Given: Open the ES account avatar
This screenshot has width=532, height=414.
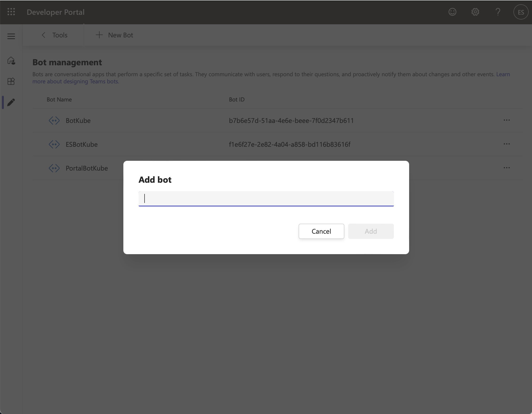Looking at the screenshot, I should coord(521,12).
